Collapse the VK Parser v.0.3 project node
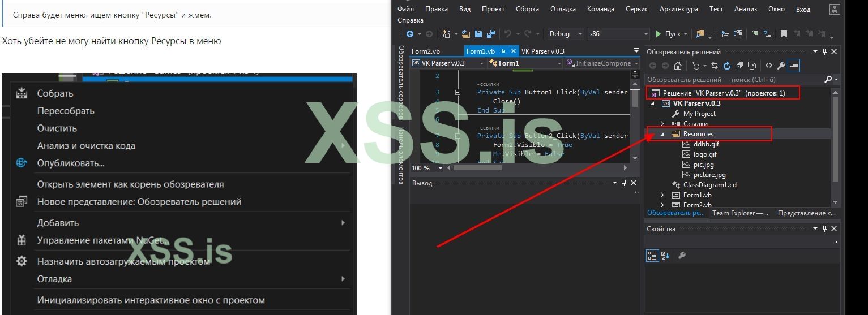The image size is (868, 315). pyautogui.click(x=652, y=103)
